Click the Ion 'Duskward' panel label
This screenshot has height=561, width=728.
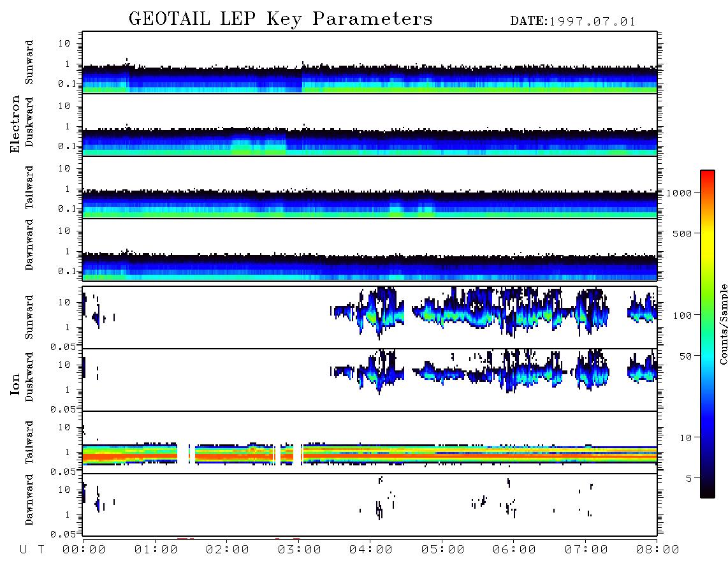pyautogui.click(x=29, y=377)
